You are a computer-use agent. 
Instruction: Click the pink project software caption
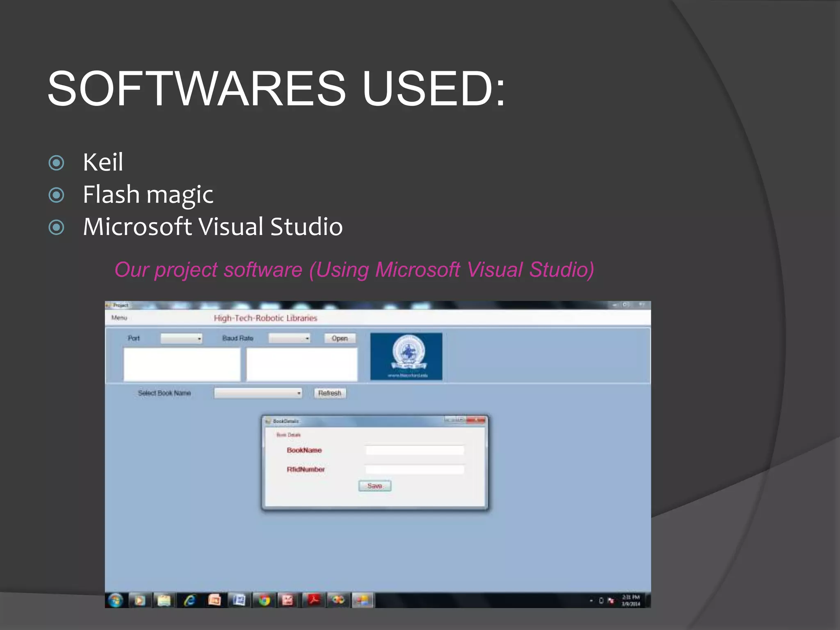[354, 270]
